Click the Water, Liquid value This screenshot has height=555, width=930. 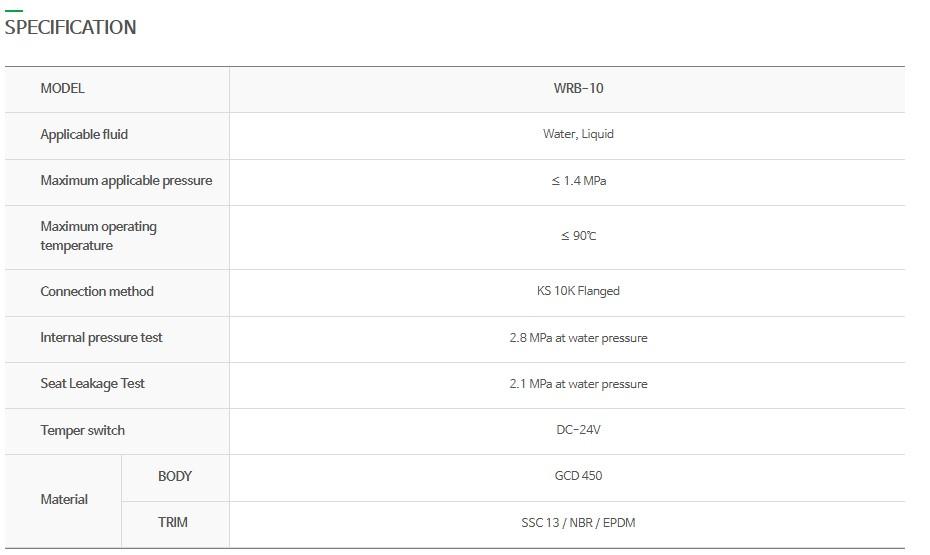(578, 134)
